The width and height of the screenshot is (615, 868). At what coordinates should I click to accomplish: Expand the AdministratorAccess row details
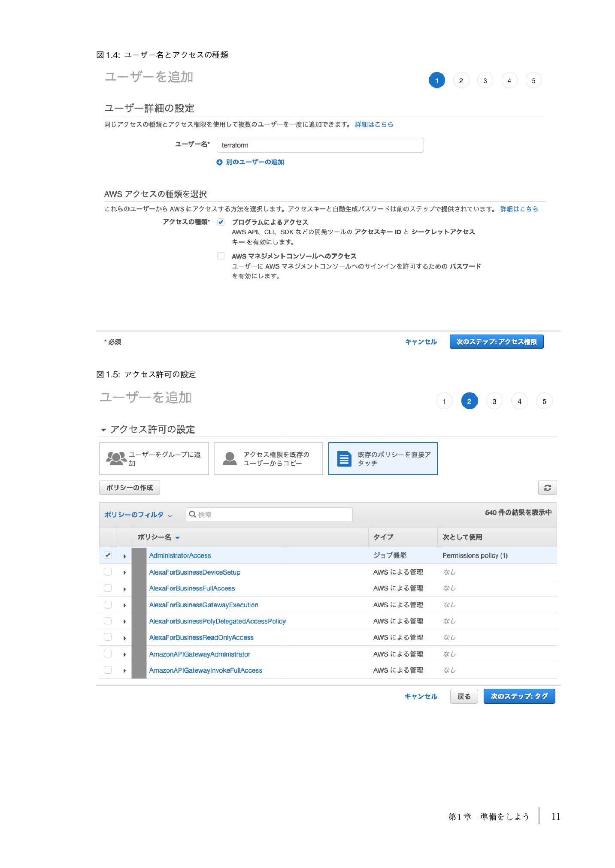tap(124, 556)
